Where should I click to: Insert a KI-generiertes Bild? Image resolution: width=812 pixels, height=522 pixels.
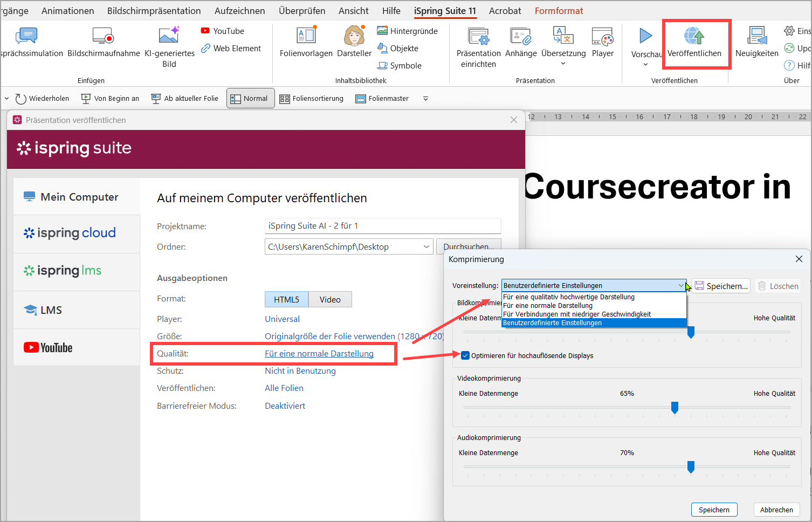click(169, 37)
